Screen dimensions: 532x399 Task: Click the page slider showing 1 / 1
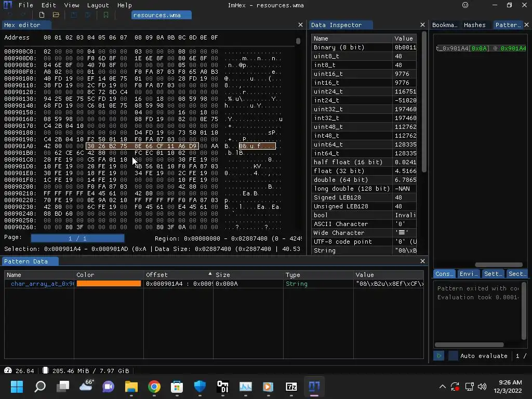point(77,238)
